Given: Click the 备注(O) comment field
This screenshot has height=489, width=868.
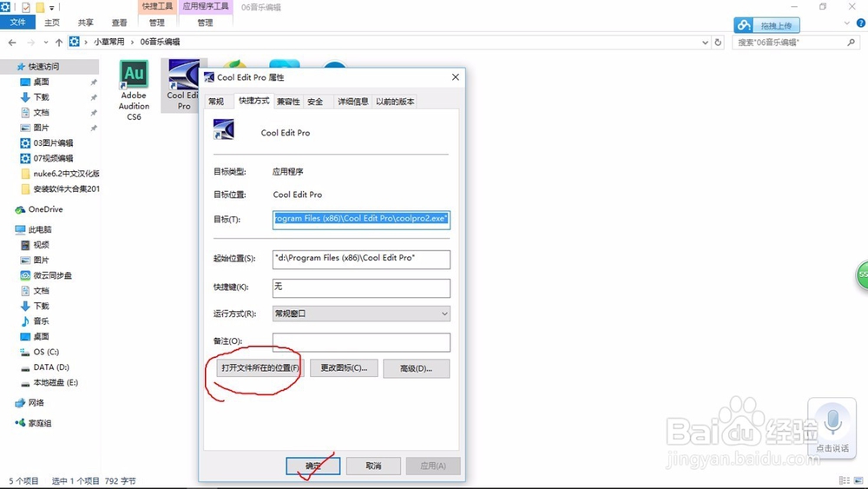Looking at the screenshot, I should (361, 341).
